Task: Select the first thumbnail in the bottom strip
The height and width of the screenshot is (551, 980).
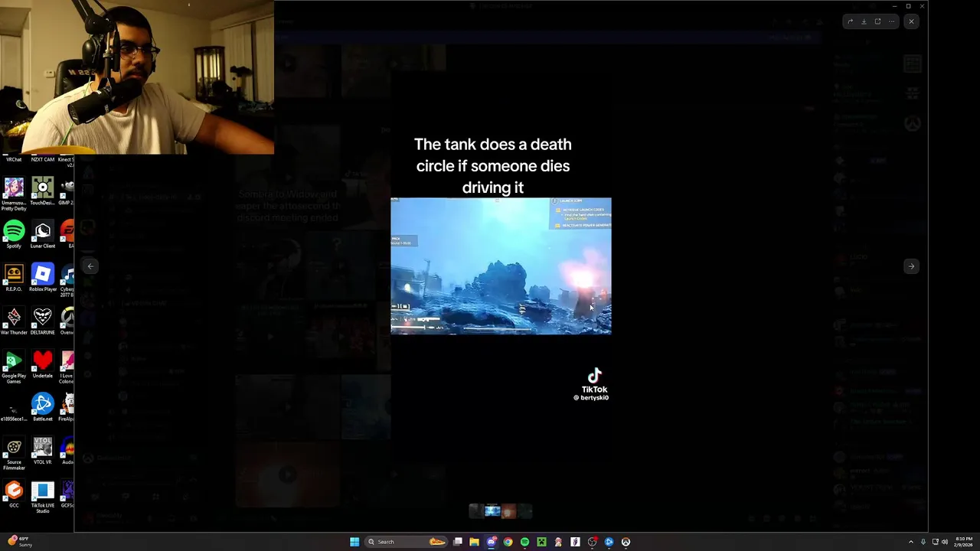Action: [475, 511]
